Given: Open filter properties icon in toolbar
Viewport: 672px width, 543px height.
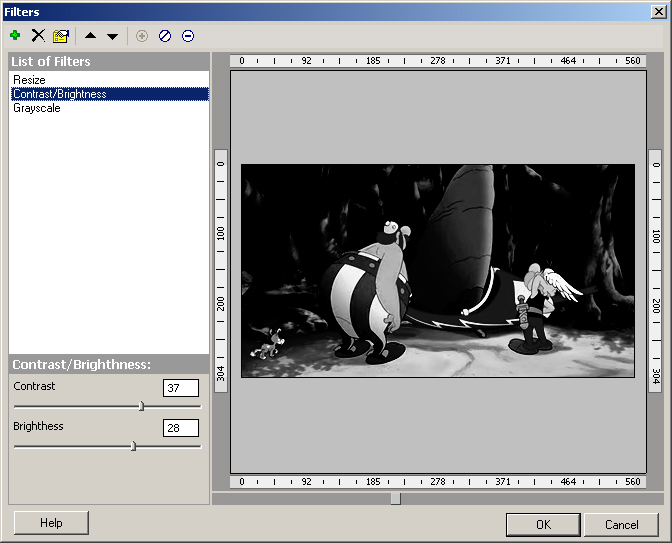Looking at the screenshot, I should click(61, 36).
